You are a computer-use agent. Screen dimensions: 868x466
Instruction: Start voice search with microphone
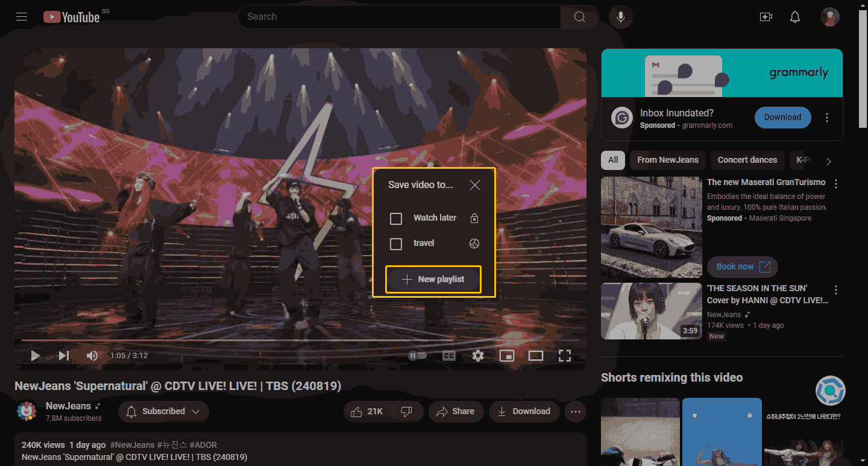tap(620, 17)
